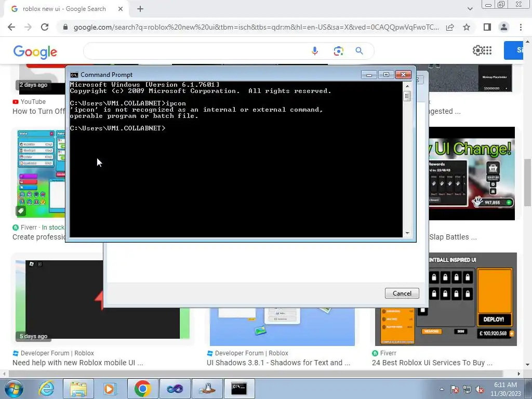The height and width of the screenshot is (399, 532).
Task: Open Windows Media Player from taskbar
Action: coord(110,389)
